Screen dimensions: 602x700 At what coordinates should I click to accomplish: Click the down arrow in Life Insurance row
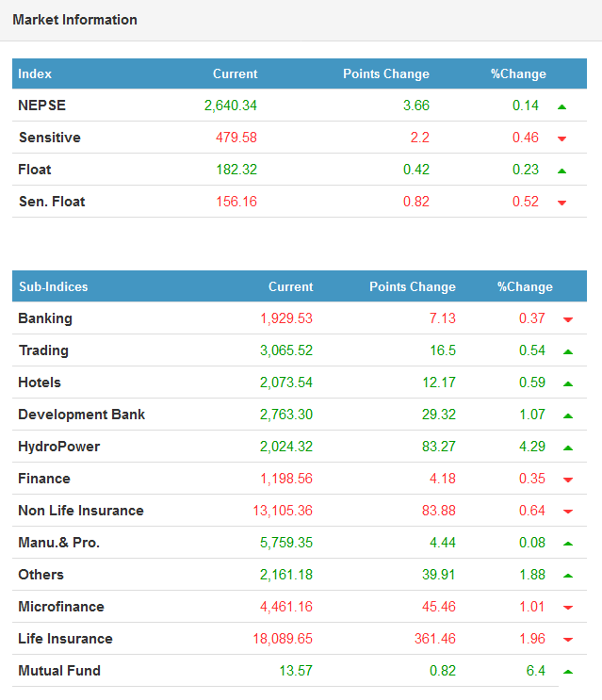click(568, 640)
